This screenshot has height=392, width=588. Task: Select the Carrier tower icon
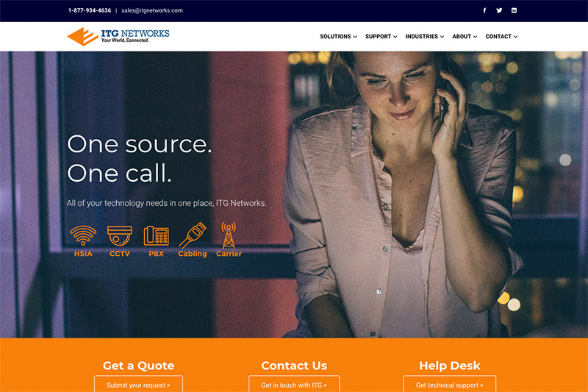click(x=229, y=235)
